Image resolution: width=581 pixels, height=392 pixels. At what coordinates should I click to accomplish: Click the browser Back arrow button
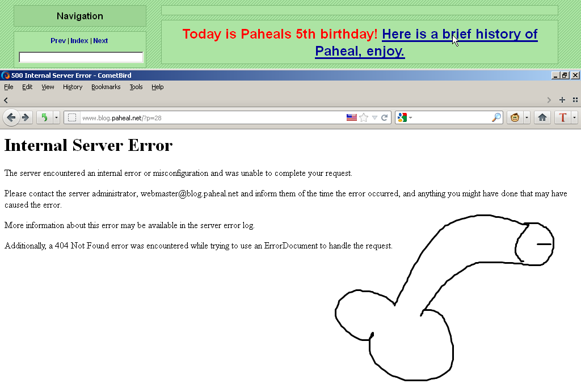[x=11, y=117]
